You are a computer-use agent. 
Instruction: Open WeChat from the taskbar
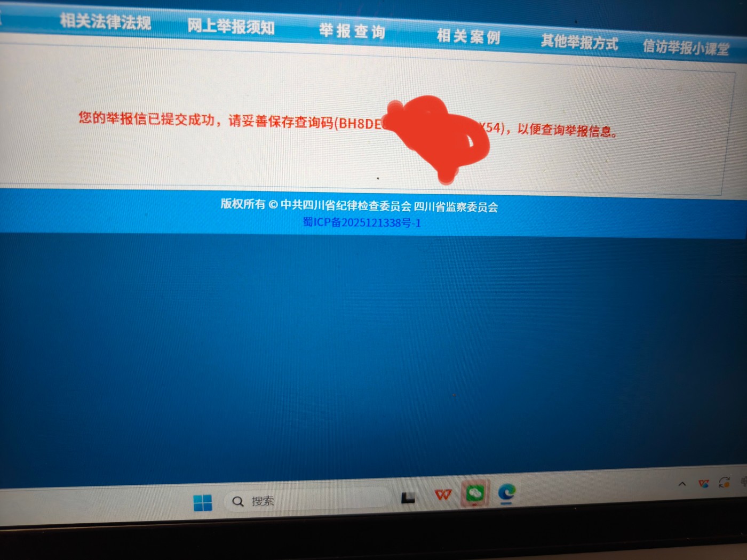(475, 493)
